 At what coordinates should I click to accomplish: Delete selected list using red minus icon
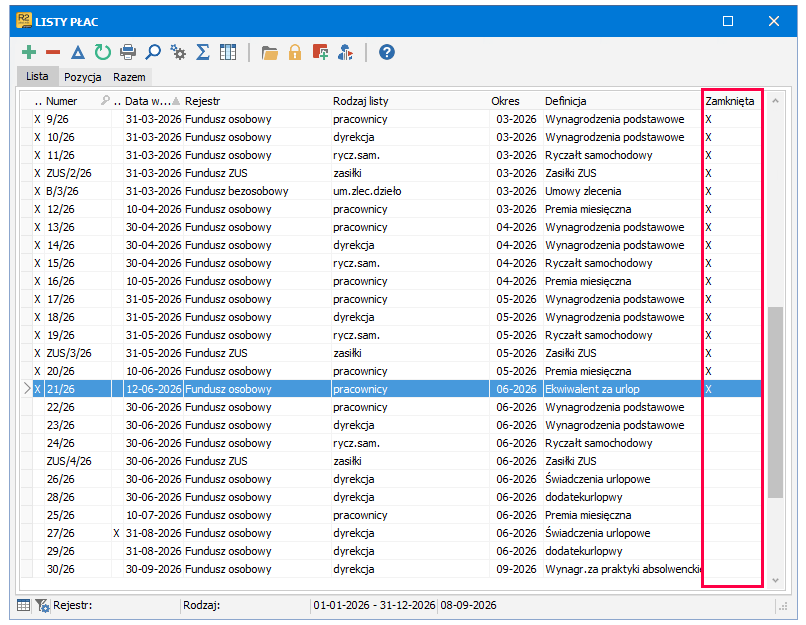point(53,52)
